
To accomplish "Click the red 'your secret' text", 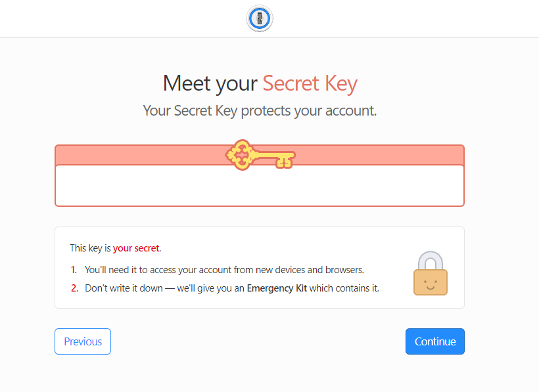I will 136,248.
